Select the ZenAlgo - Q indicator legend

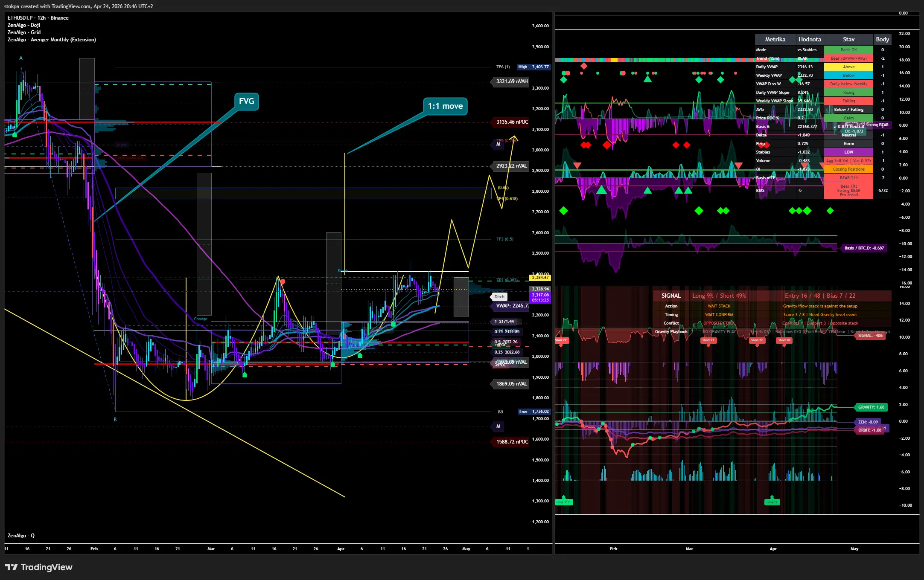coord(21,536)
